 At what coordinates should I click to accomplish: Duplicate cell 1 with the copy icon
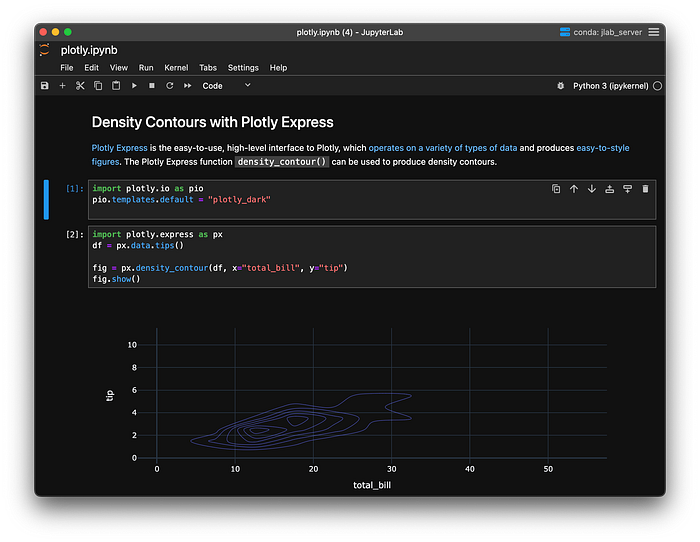[x=556, y=189]
